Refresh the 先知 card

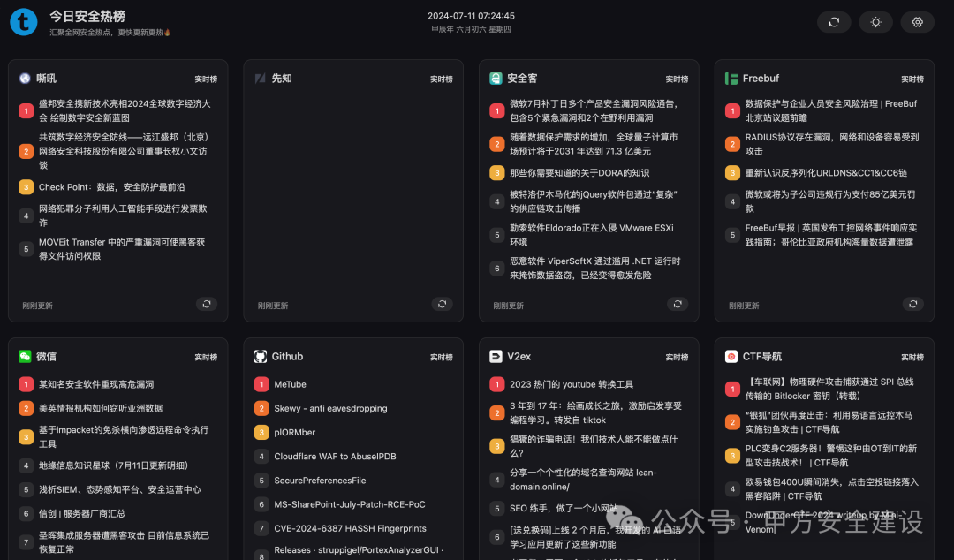tap(443, 304)
